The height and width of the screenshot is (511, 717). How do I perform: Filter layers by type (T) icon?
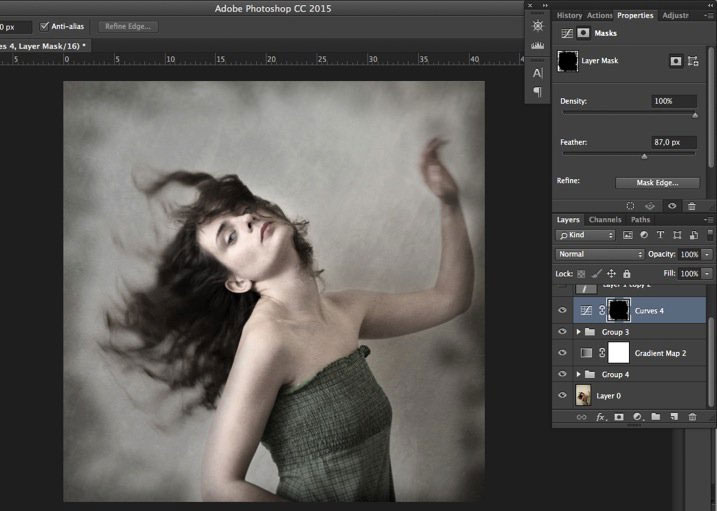(659, 235)
